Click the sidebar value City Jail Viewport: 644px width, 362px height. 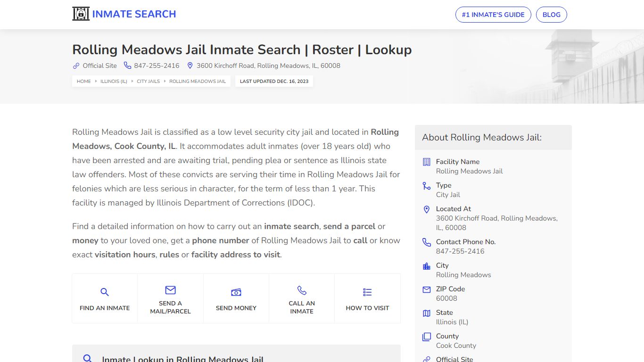coord(448,195)
